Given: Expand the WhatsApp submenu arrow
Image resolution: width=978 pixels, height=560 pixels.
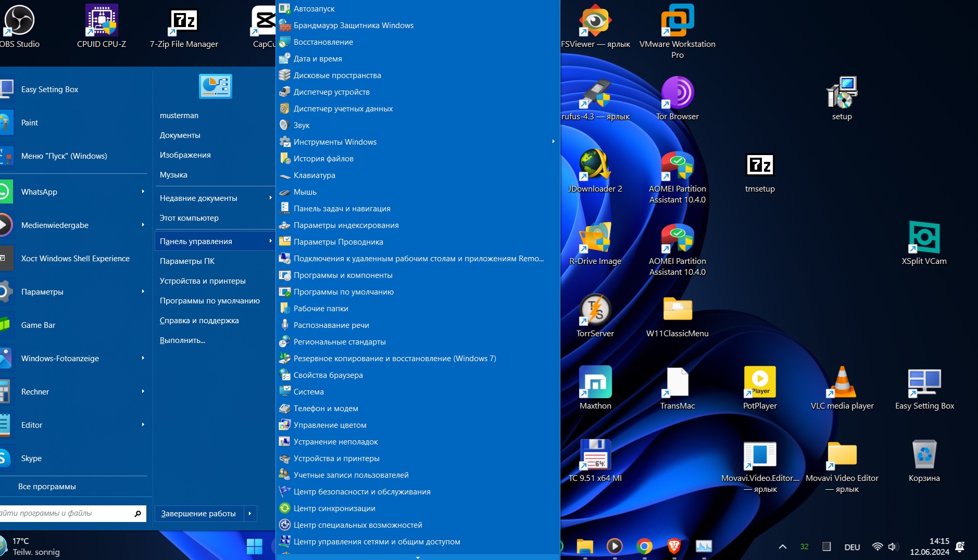Looking at the screenshot, I should click(143, 192).
